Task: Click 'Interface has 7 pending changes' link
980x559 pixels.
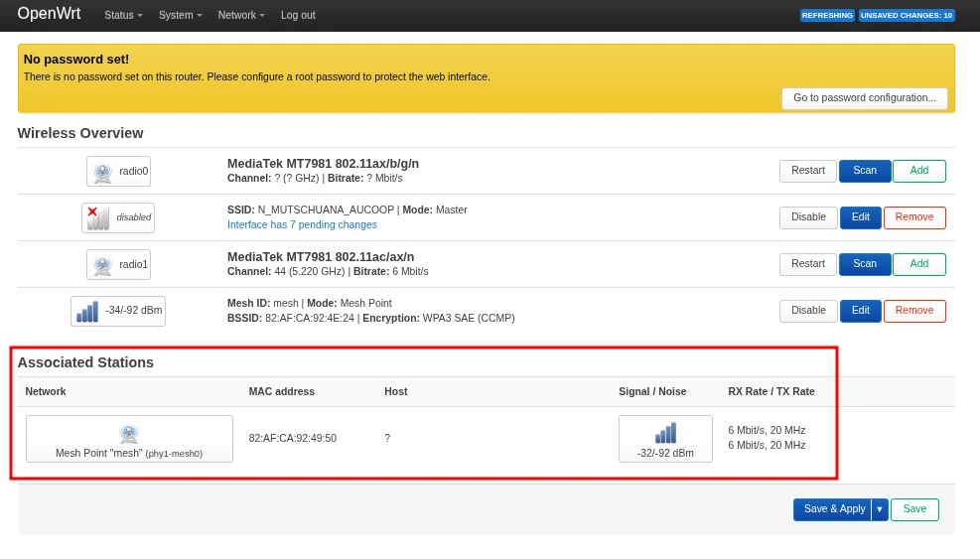Action: click(302, 225)
